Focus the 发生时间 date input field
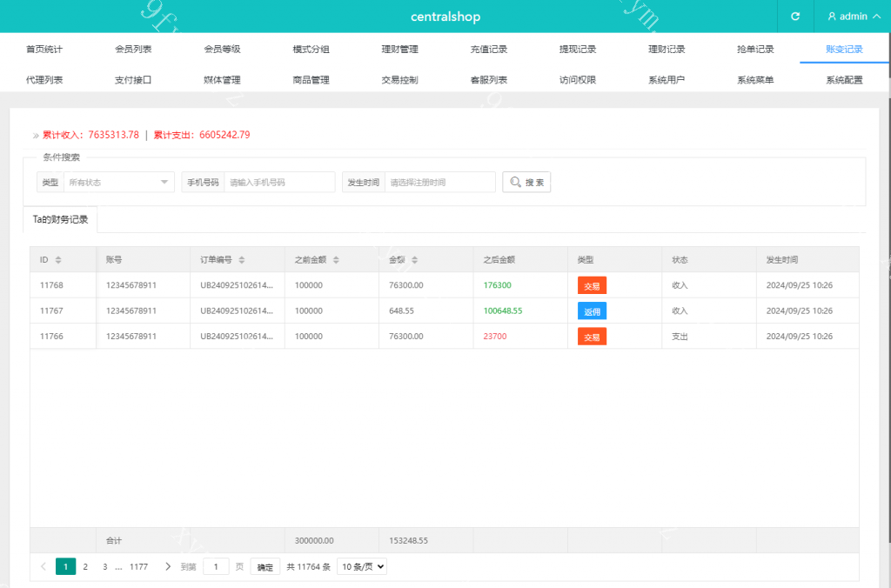 (x=439, y=183)
